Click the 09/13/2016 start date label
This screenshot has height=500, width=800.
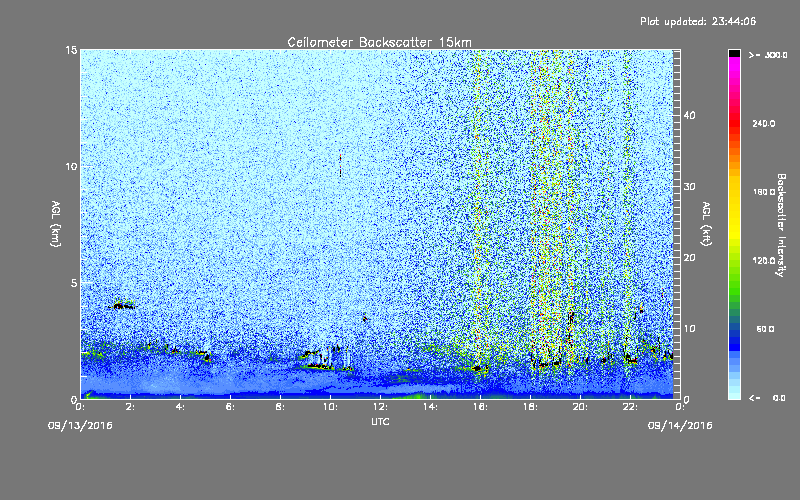[x=80, y=426]
